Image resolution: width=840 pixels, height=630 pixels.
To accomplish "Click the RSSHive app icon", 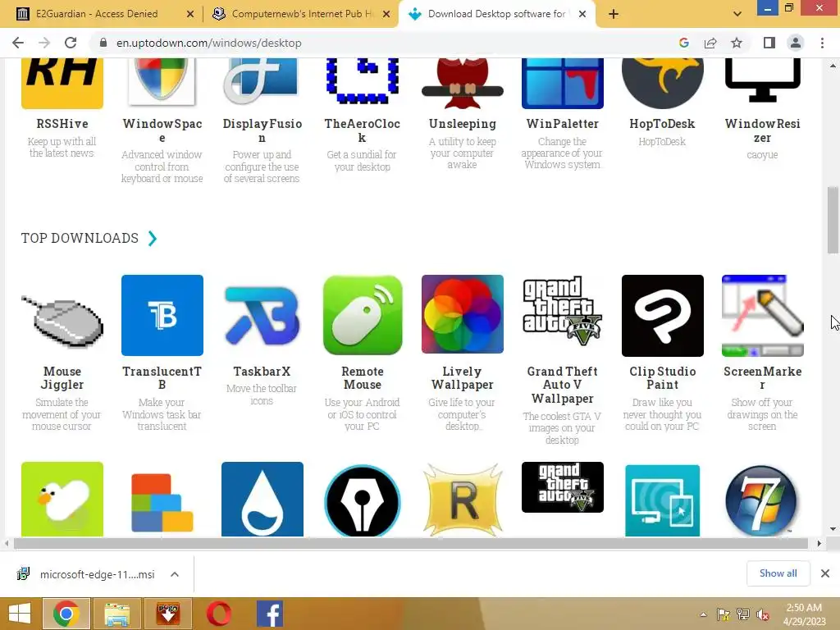I will [62, 83].
